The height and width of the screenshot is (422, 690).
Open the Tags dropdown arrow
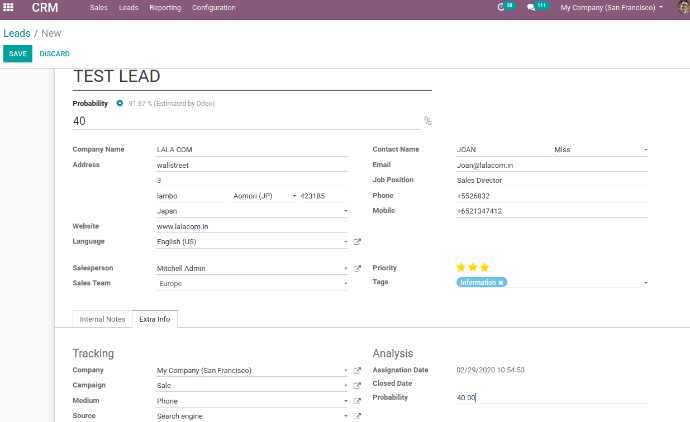click(646, 283)
